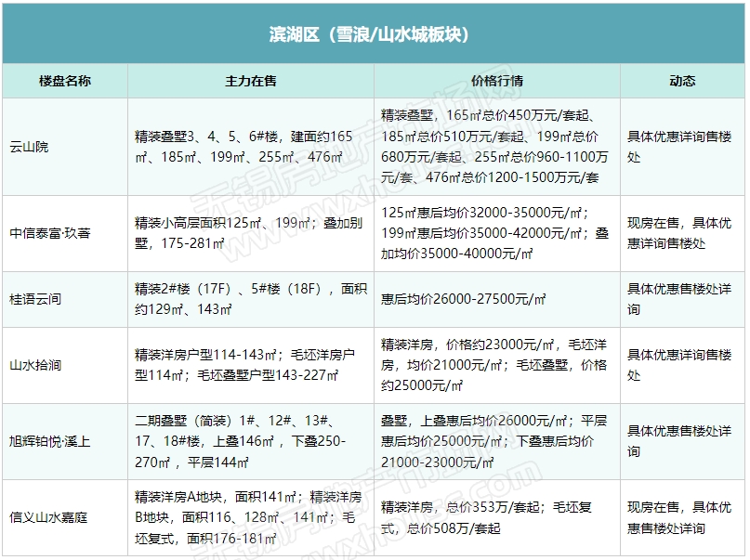
Task: Click cell 二期叠墅（简装）1#、12#、13#
Action: pos(251,441)
